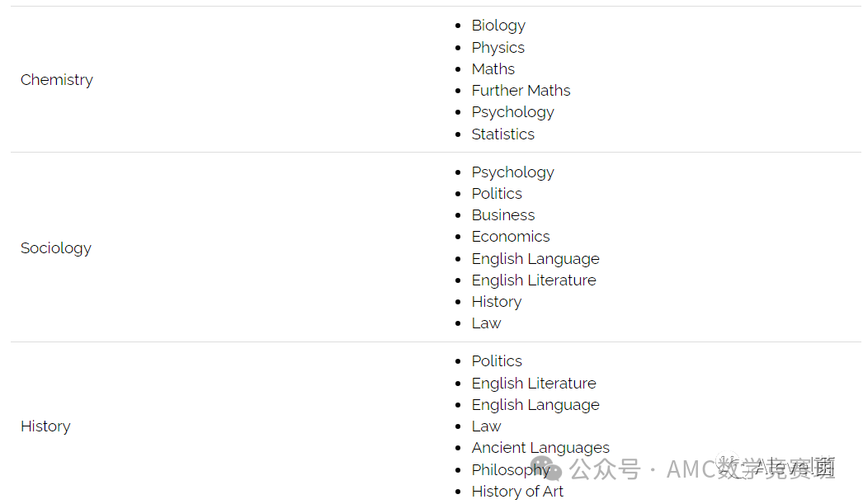Click English Literature under History
The height and width of the screenshot is (504, 863).
pos(533,384)
